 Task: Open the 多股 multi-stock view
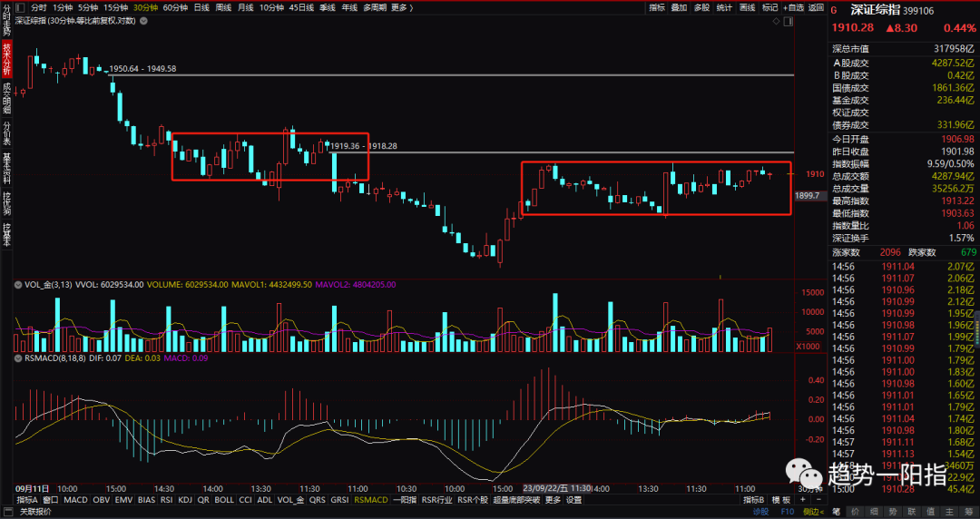coord(701,7)
